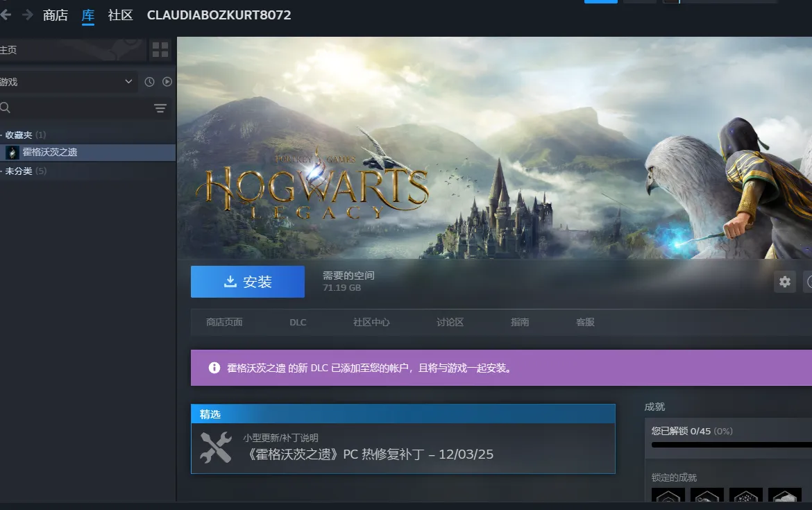812x510 pixels.
Task: Open the DLC tab for the game
Action: coord(298,323)
